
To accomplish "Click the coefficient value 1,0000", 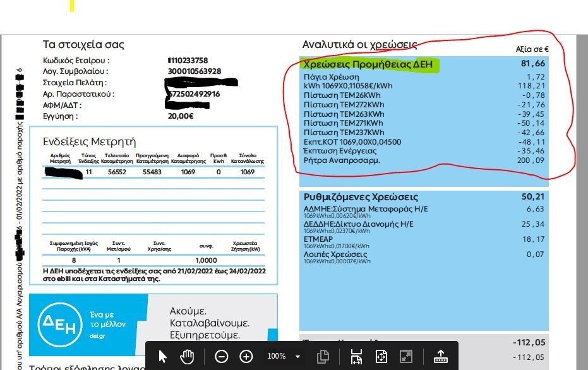I will [207, 260].
